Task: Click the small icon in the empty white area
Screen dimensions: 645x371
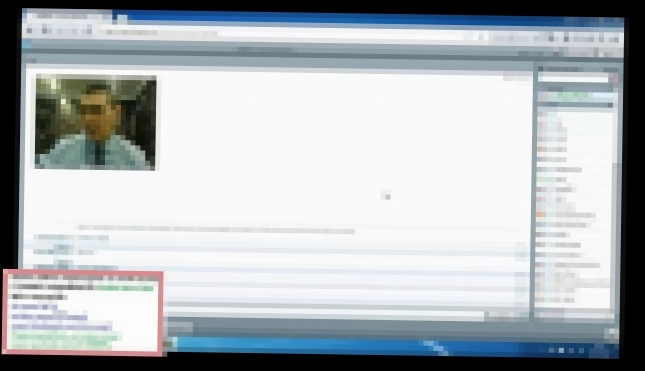Action: point(385,196)
